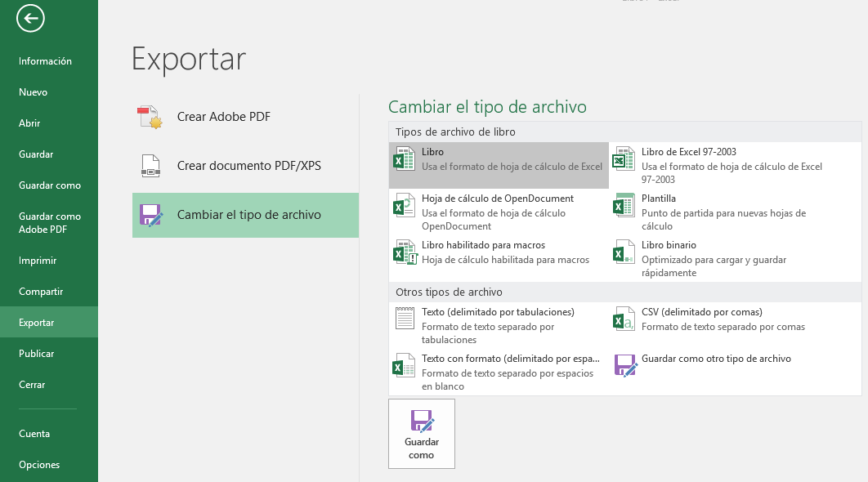Image resolution: width=868 pixels, height=482 pixels.
Task: Click the Texto delimitado por tabulaciones icon
Action: coord(405,318)
